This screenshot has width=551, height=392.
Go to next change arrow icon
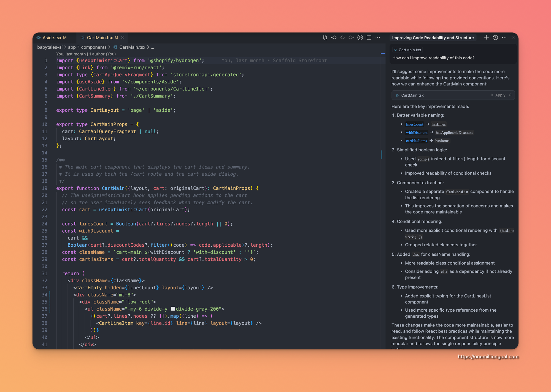tap(351, 38)
